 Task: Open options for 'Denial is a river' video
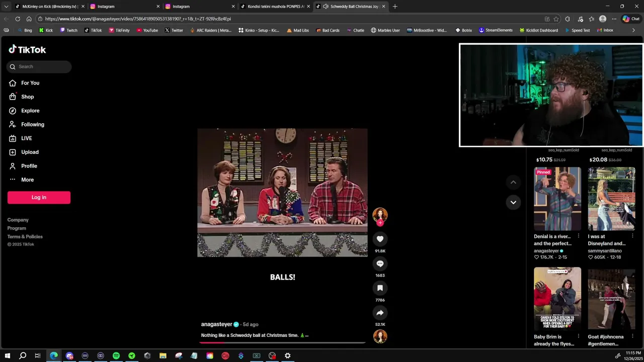click(x=578, y=236)
